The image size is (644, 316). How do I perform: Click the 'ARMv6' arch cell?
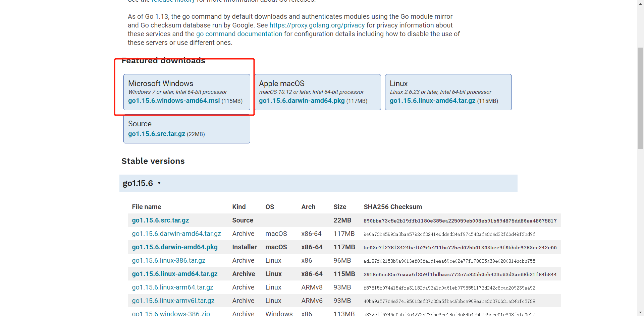click(x=312, y=301)
